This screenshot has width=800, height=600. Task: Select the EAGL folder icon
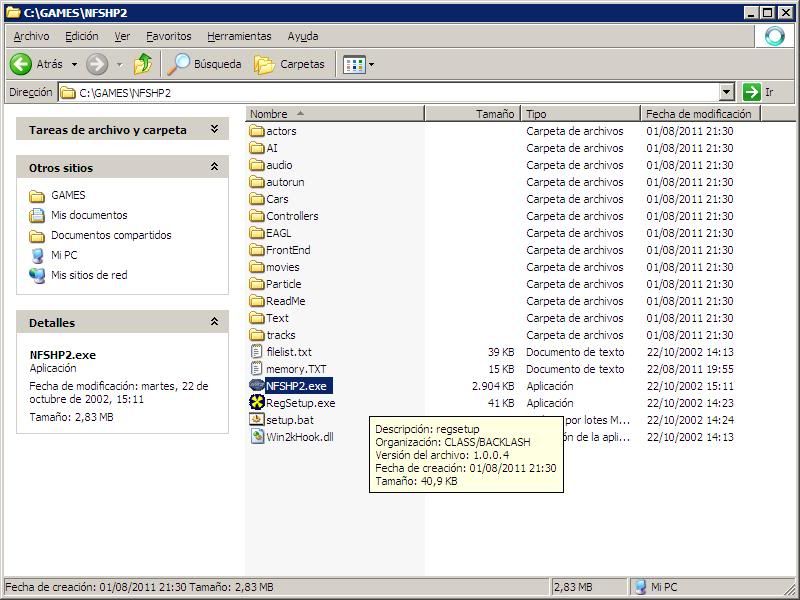click(257, 233)
